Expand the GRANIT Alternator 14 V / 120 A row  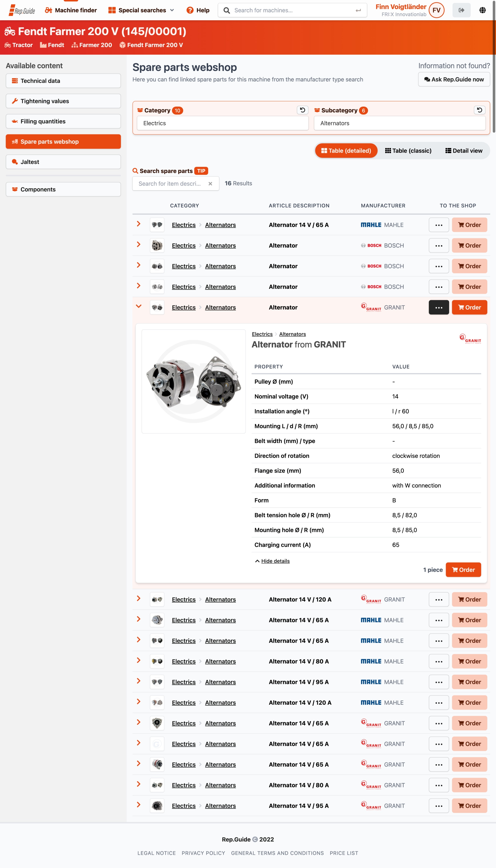(x=138, y=598)
